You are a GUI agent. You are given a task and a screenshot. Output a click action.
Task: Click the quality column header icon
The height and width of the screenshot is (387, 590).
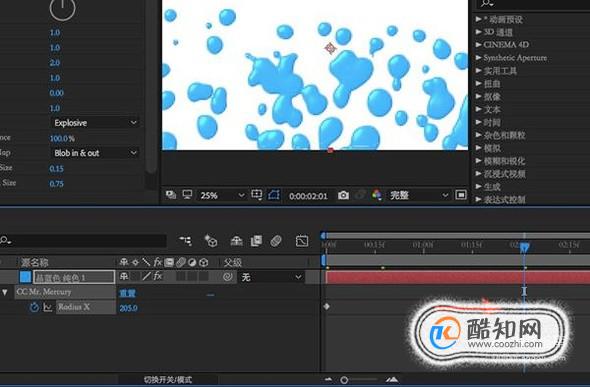tap(146, 262)
